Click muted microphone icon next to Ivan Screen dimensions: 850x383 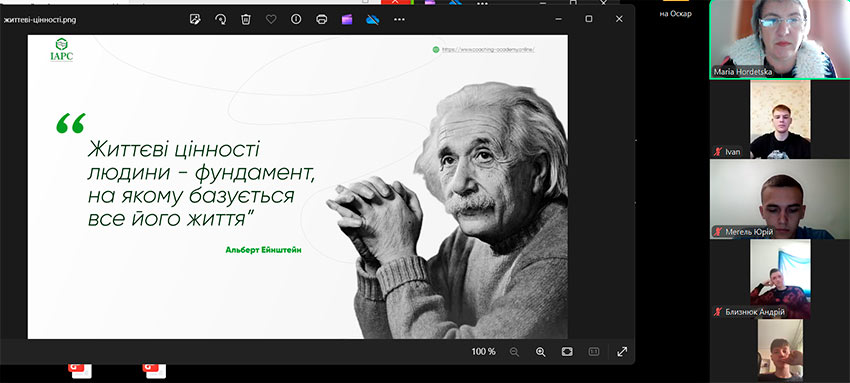pyautogui.click(x=718, y=152)
